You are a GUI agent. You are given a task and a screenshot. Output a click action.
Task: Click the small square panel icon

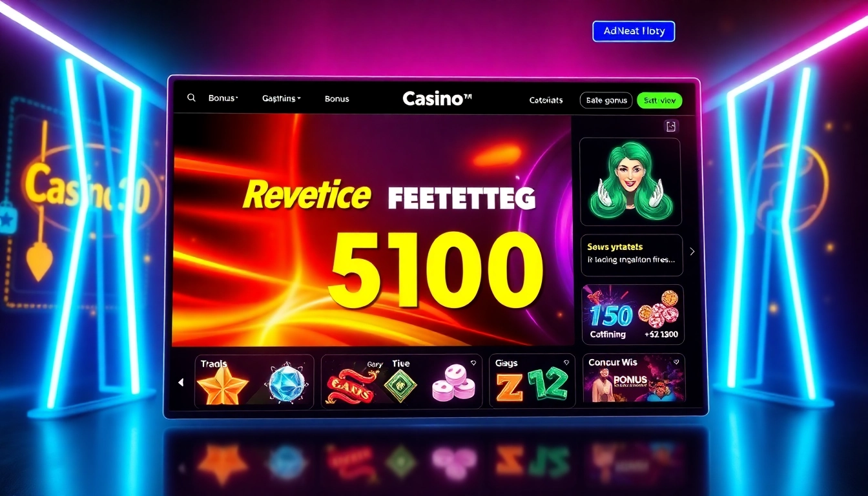click(x=671, y=126)
